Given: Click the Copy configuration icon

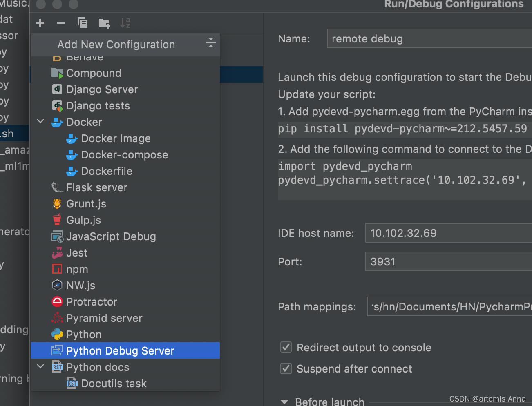Looking at the screenshot, I should (x=83, y=23).
